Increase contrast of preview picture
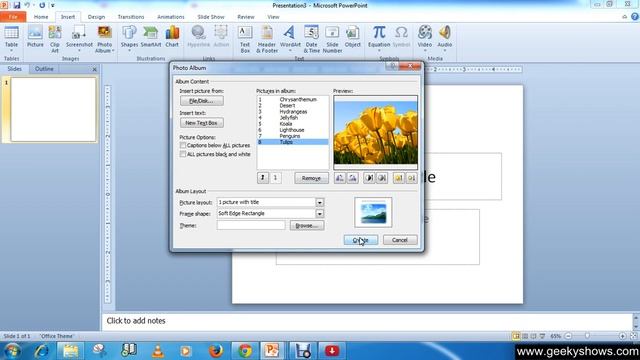Image resolution: width=640 pixels, height=360 pixels. (369, 178)
